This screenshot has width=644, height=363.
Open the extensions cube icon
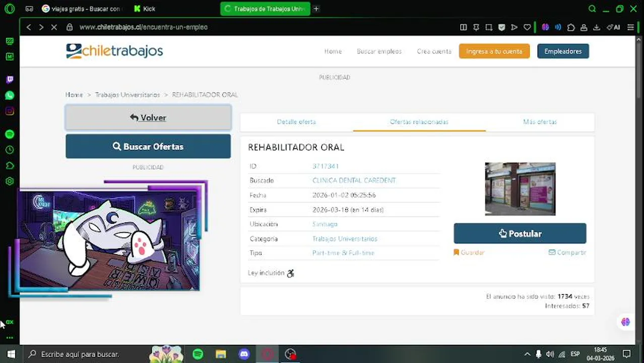(x=571, y=27)
